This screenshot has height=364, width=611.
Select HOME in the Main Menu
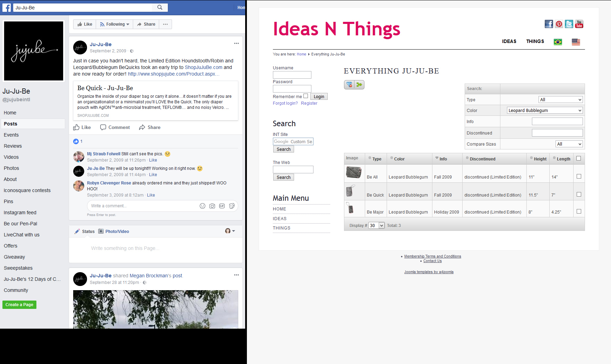tap(279, 209)
